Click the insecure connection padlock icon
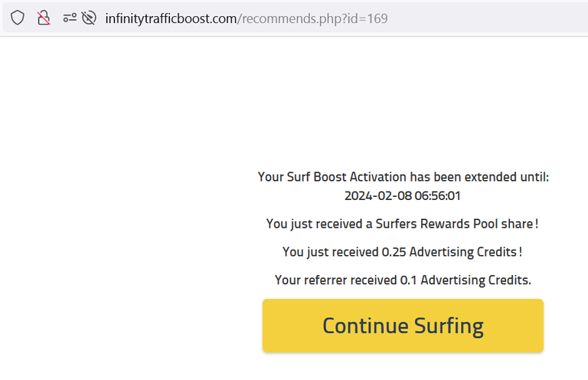This screenshot has height=380, width=588. tap(44, 18)
